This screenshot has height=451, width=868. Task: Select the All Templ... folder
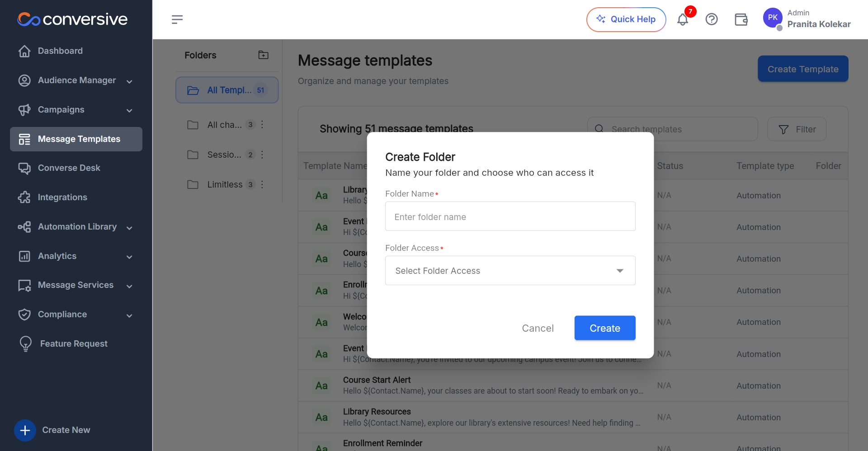click(x=227, y=90)
